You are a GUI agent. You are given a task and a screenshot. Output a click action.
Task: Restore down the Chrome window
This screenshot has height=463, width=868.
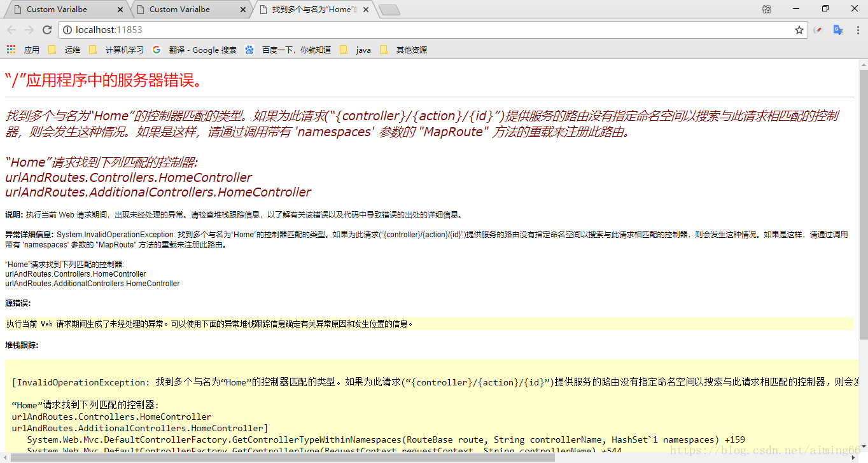pyautogui.click(x=825, y=9)
